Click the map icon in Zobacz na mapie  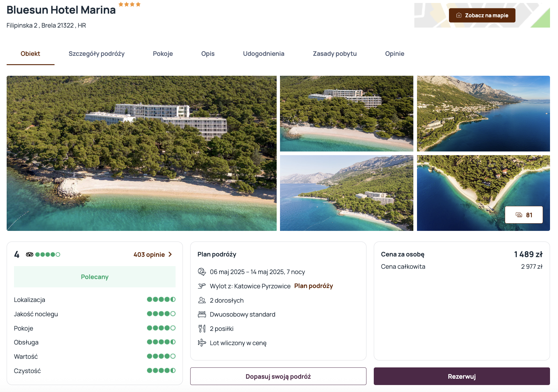coord(459,15)
